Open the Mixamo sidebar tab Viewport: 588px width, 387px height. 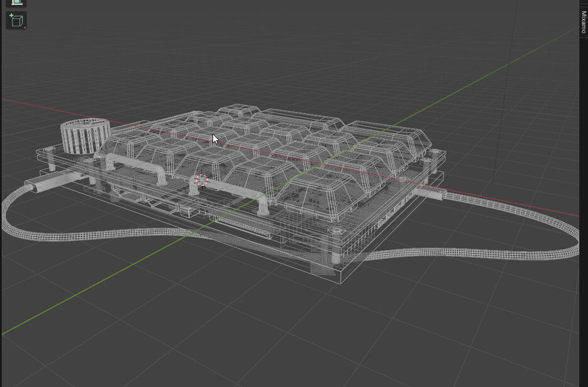pyautogui.click(x=584, y=22)
